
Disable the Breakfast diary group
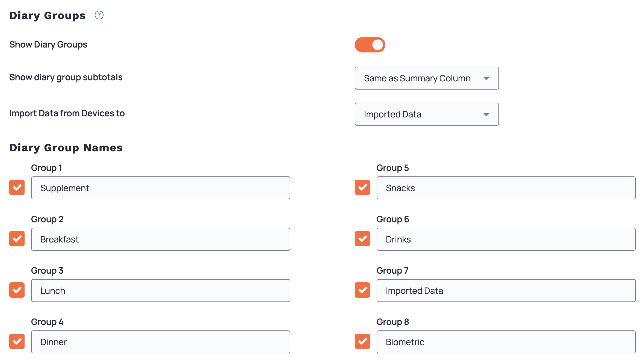pos(17,239)
